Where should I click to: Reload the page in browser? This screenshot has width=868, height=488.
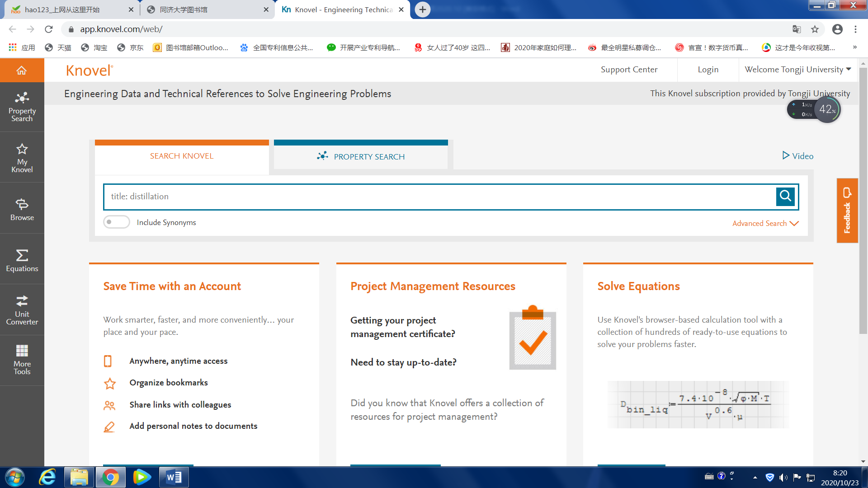tap(49, 29)
